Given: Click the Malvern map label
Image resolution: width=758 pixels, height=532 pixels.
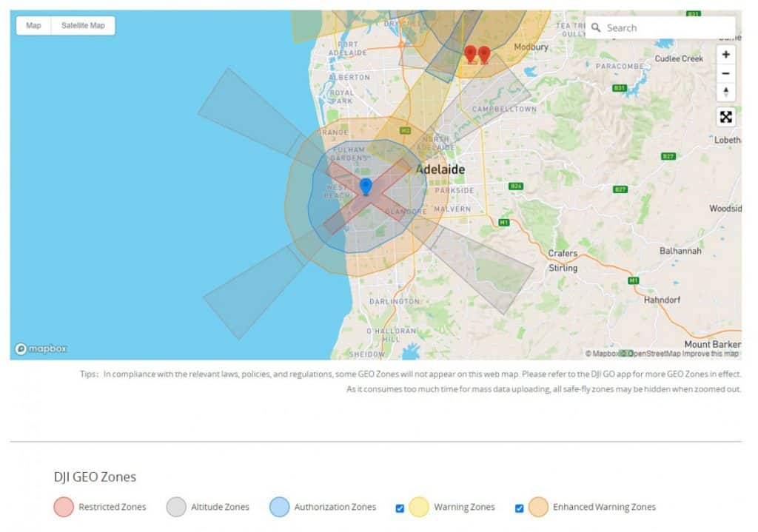Looking at the screenshot, I should coord(452,209).
